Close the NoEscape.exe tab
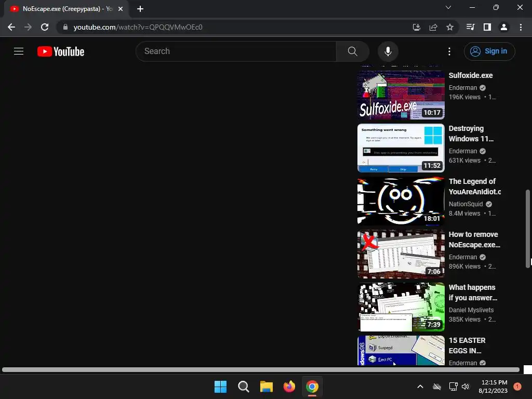This screenshot has height=399, width=532. (121, 9)
